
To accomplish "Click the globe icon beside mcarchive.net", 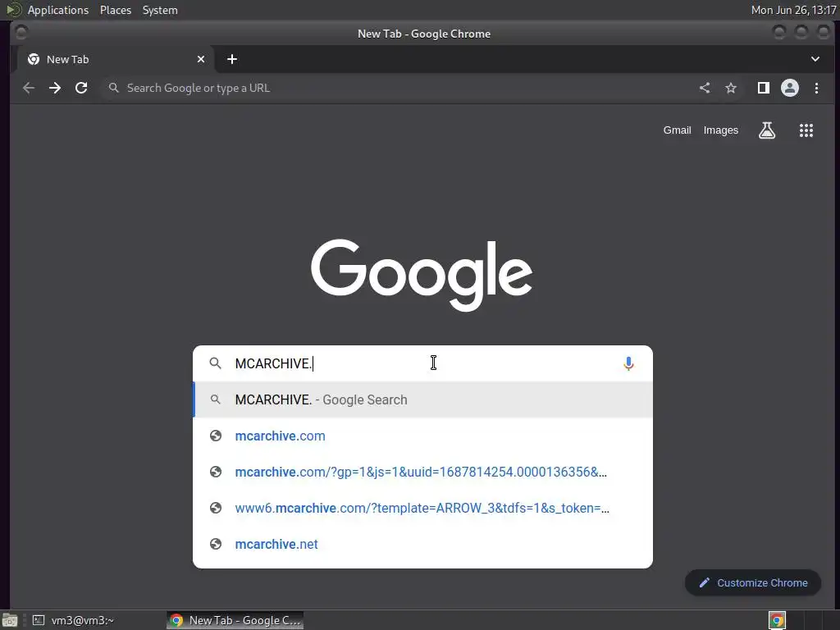I will (216, 545).
